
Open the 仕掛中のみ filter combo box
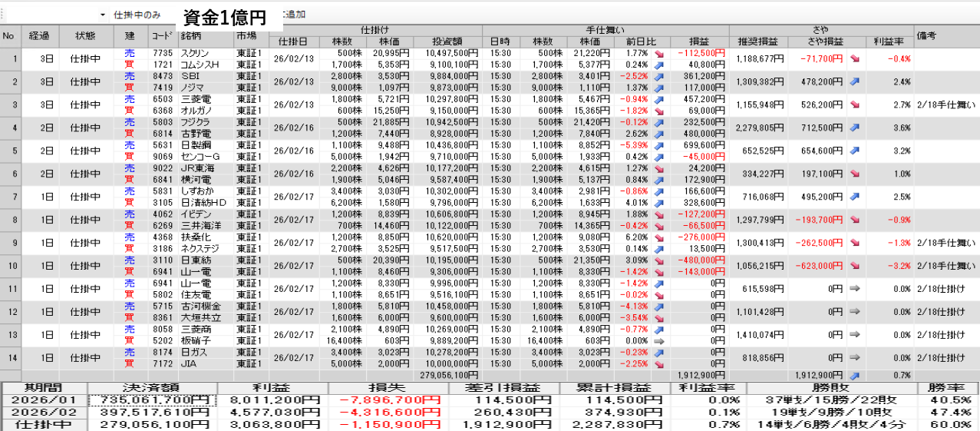[137, 15]
